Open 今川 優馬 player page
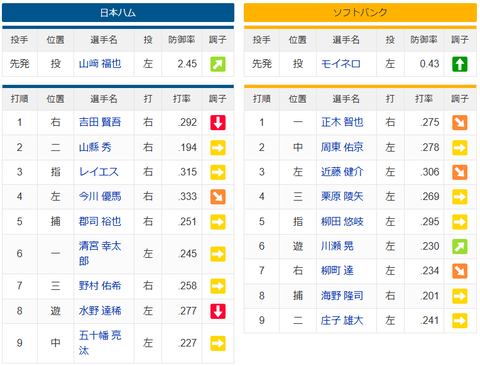Screen dimensions: 480x366 [x=100, y=196]
